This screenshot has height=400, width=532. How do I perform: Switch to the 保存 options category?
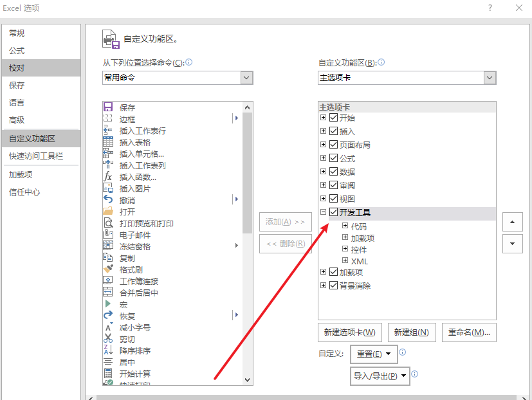(x=41, y=85)
